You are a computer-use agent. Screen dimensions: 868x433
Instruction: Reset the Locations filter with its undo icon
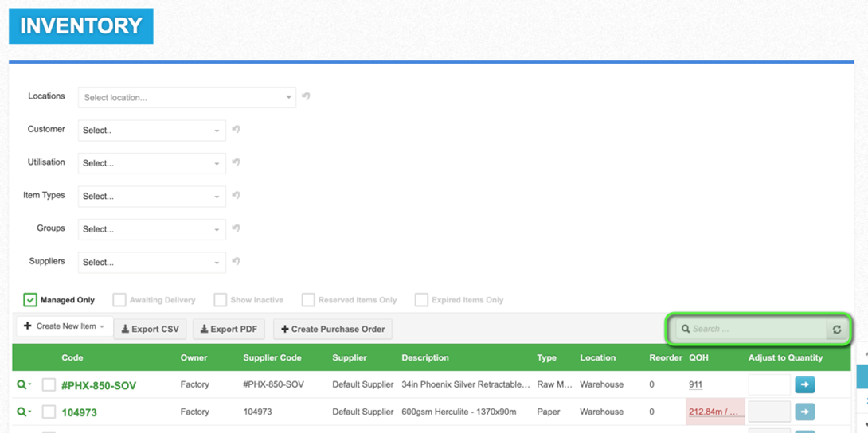(306, 96)
